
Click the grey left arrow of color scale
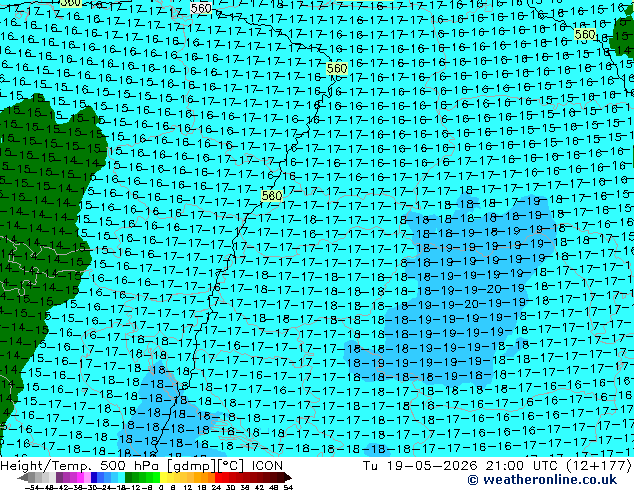(x=23, y=478)
